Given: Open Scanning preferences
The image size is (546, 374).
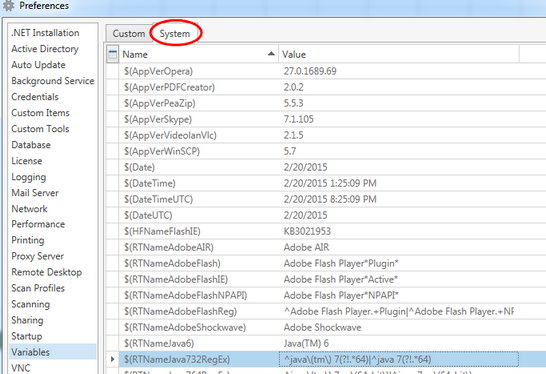Looking at the screenshot, I should (x=31, y=304).
